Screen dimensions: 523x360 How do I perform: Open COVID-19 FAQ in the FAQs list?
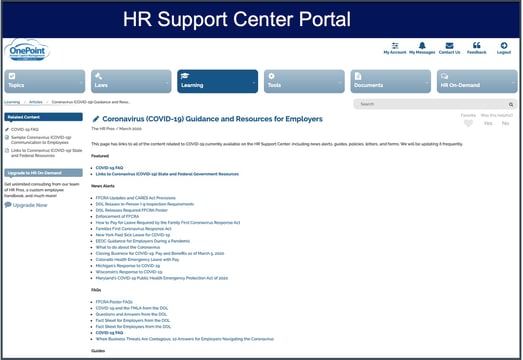(x=109, y=333)
